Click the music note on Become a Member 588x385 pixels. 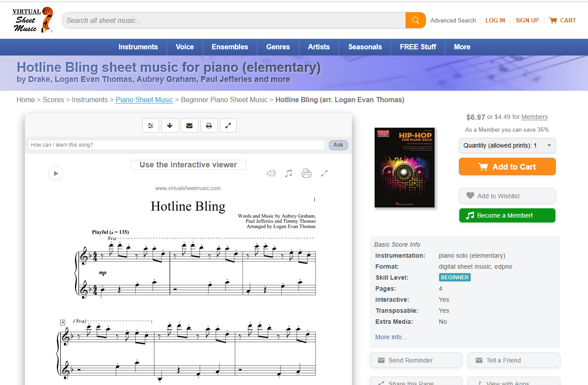470,215
